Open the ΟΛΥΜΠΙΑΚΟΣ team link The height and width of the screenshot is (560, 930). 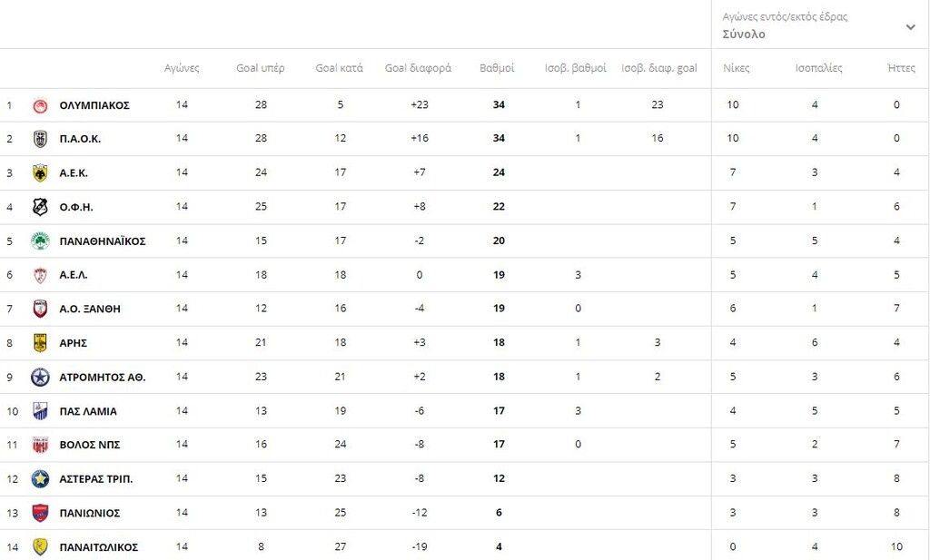94,105
